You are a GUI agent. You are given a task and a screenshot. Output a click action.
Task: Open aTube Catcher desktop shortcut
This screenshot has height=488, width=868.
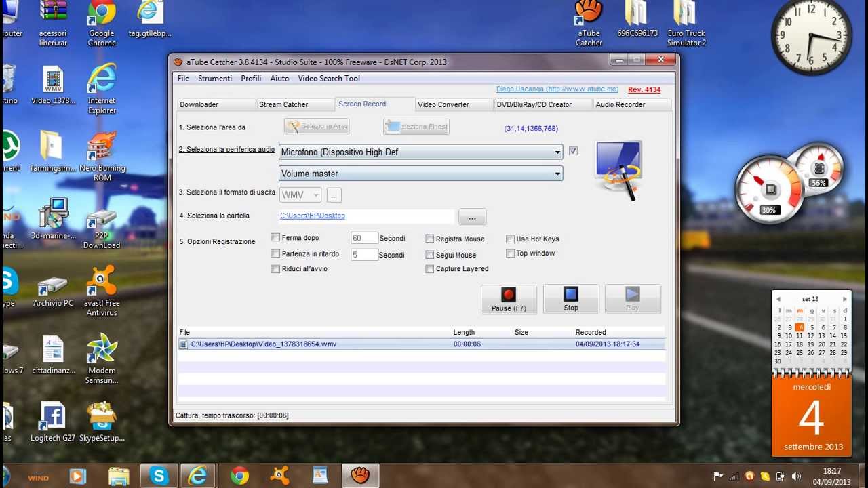click(589, 24)
